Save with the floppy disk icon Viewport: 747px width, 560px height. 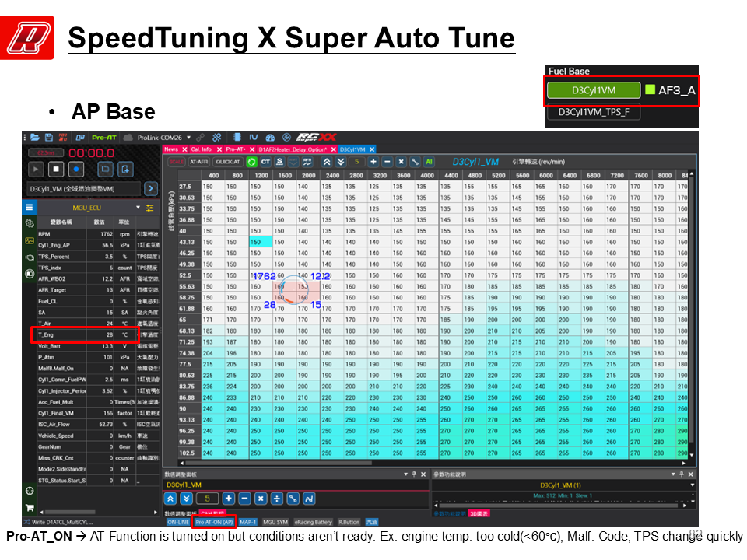[x=48, y=137]
